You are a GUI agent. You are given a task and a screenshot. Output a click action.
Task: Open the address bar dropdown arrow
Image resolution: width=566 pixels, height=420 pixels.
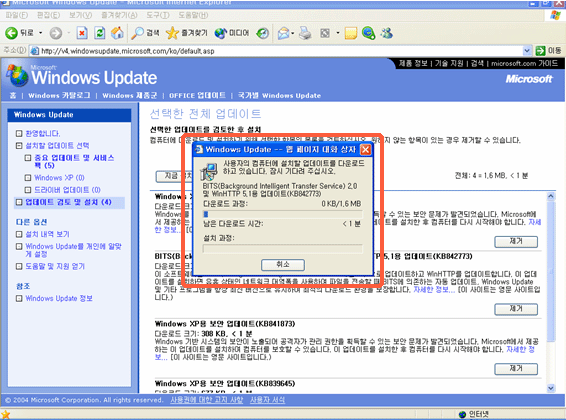pyautogui.click(x=527, y=51)
